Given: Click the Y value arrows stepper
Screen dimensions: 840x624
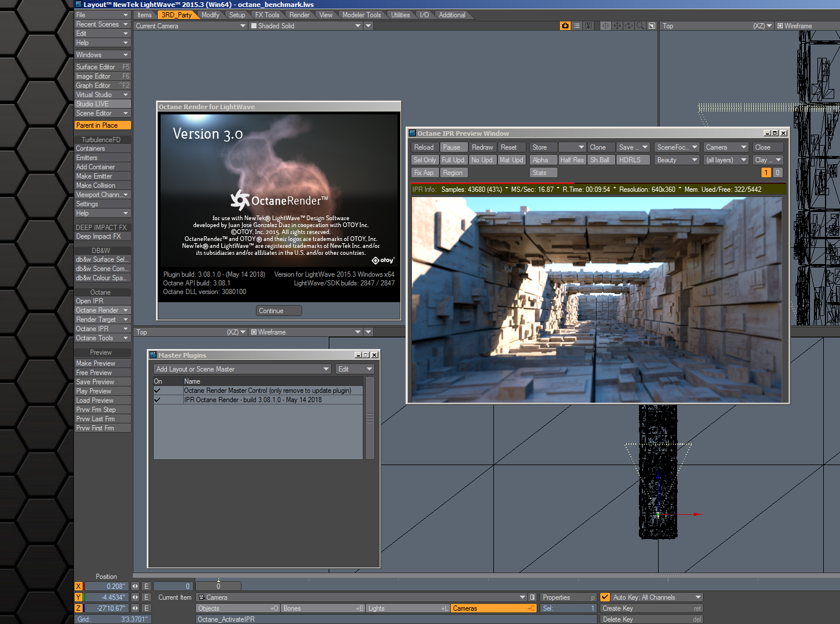Looking at the screenshot, I should pos(135,597).
